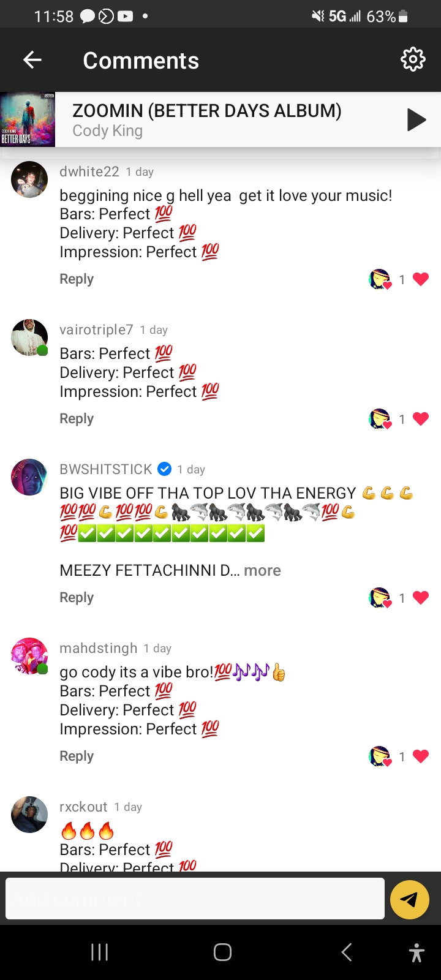This screenshot has height=980, width=441.
Task: Open dwhite22's profile avatar
Action: coord(29,179)
